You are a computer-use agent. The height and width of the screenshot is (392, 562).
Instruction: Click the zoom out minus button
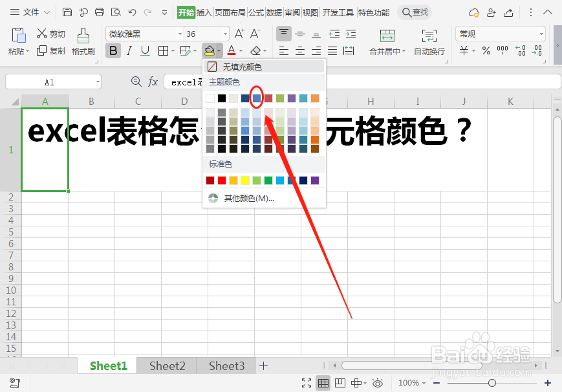(436, 383)
